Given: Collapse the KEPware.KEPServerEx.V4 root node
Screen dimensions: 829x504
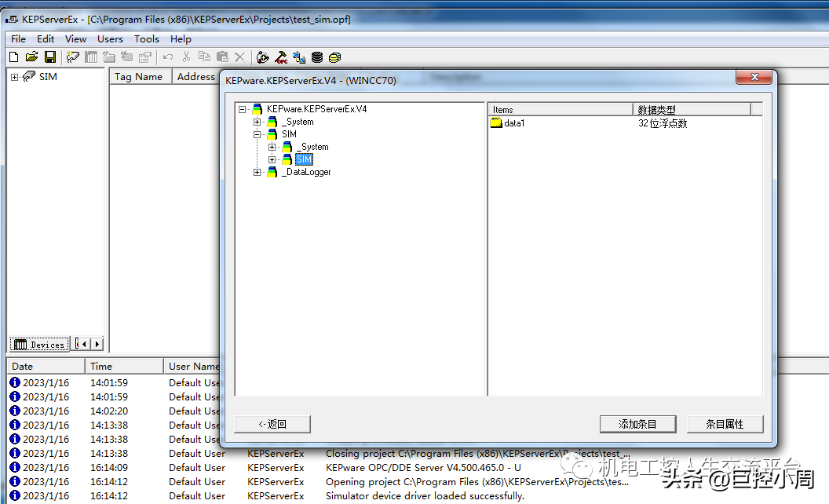Looking at the screenshot, I should click(x=243, y=110).
